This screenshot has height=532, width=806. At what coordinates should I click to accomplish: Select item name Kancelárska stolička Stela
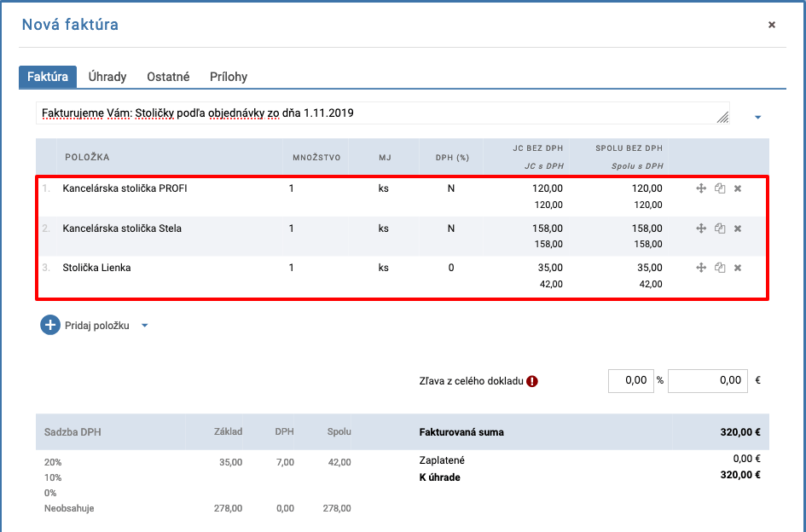[122, 228]
